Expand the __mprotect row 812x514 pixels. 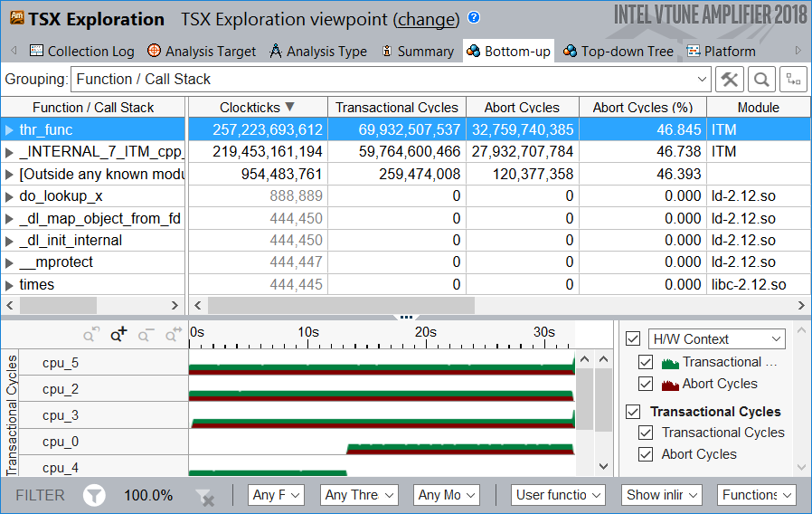[x=9, y=263]
